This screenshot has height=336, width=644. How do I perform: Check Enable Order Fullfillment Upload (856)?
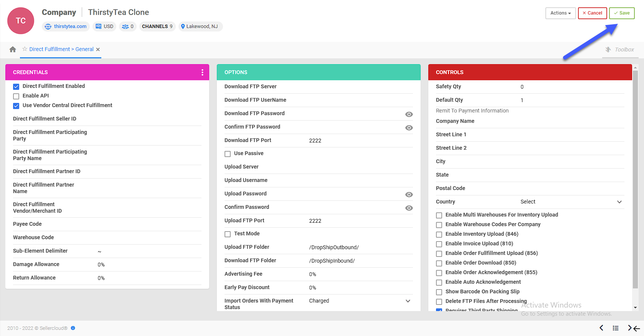(x=439, y=254)
